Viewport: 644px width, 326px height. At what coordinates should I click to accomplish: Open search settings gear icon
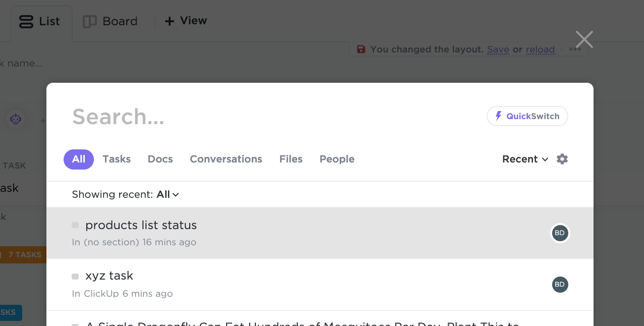coord(562,159)
